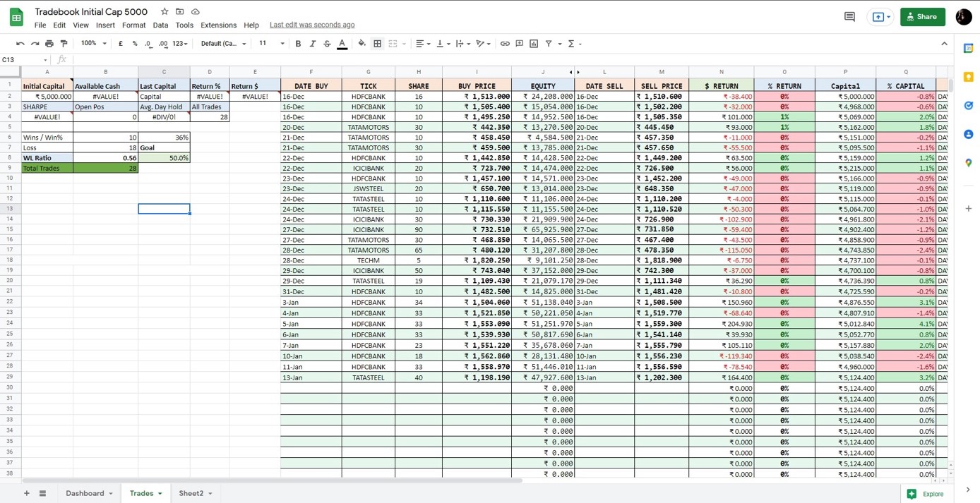Format as currency with pound icon
980x503 pixels.
(121, 44)
